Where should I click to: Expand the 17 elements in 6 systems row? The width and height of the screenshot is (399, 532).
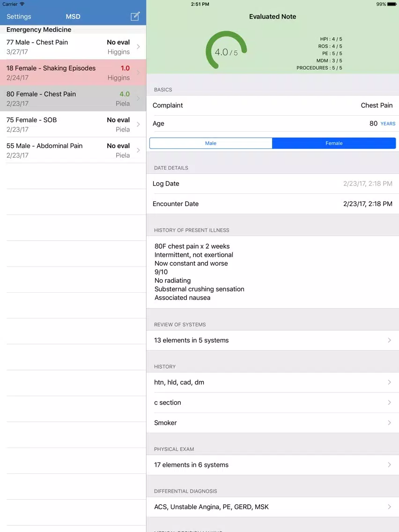(273, 465)
